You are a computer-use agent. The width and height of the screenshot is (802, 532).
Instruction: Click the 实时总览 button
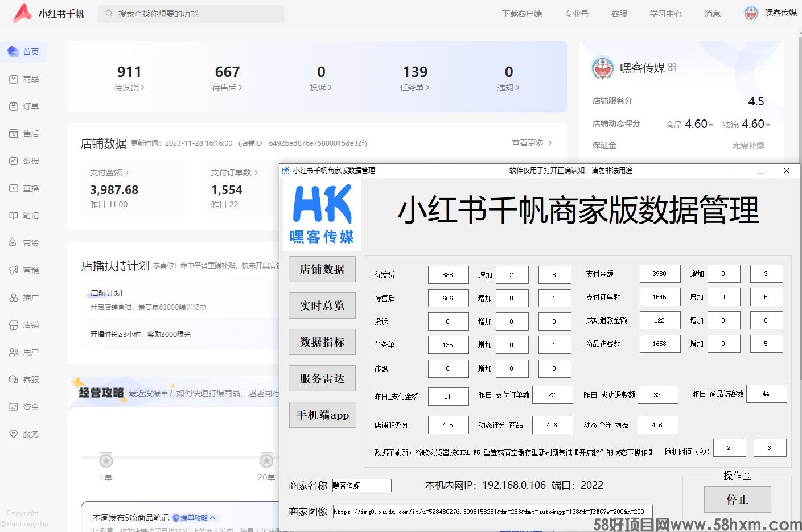(322, 306)
